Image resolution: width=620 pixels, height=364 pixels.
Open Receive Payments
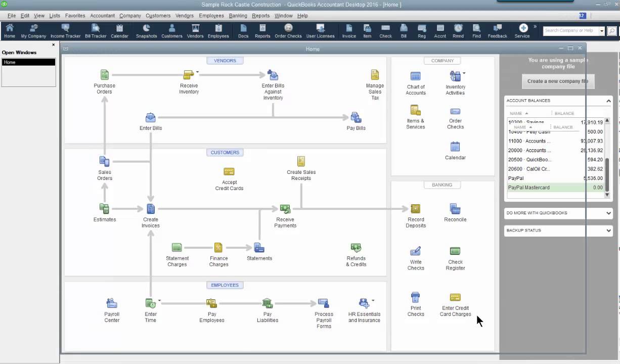click(285, 208)
